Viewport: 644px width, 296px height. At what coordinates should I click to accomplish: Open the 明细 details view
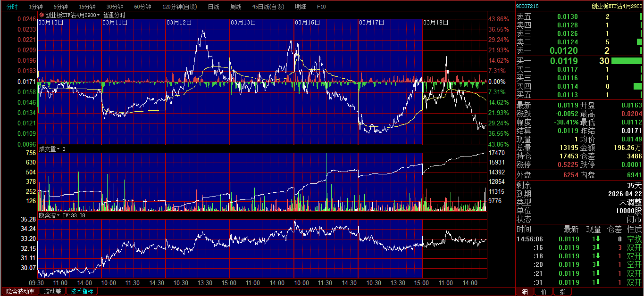301,7
